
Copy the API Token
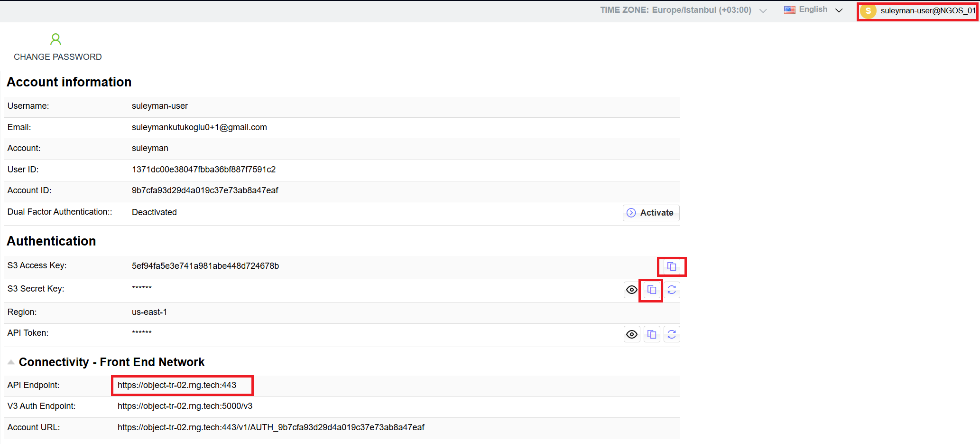(651, 334)
